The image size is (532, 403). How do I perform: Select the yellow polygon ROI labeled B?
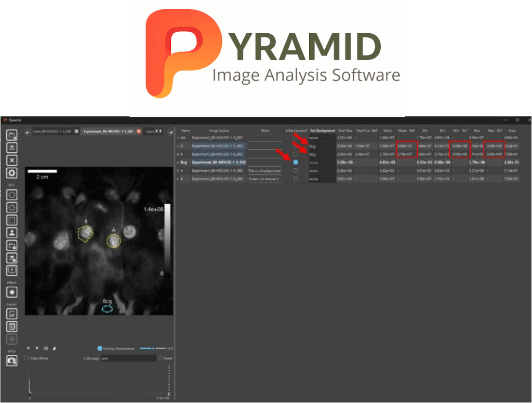click(x=86, y=234)
